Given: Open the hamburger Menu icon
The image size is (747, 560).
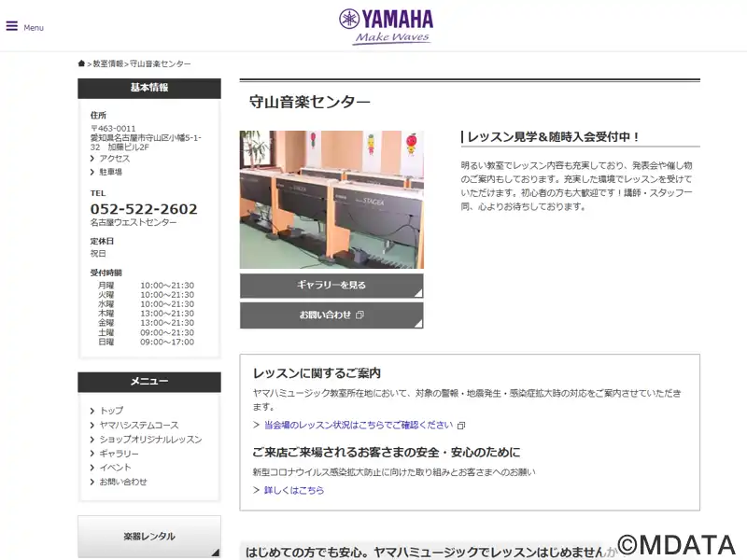Looking at the screenshot, I should coord(12,26).
